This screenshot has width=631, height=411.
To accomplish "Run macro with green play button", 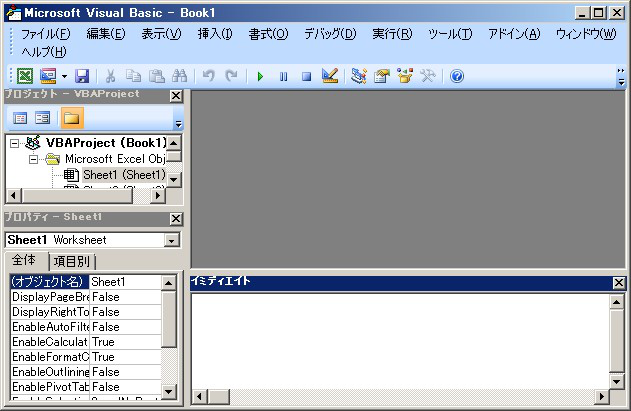I will point(260,76).
